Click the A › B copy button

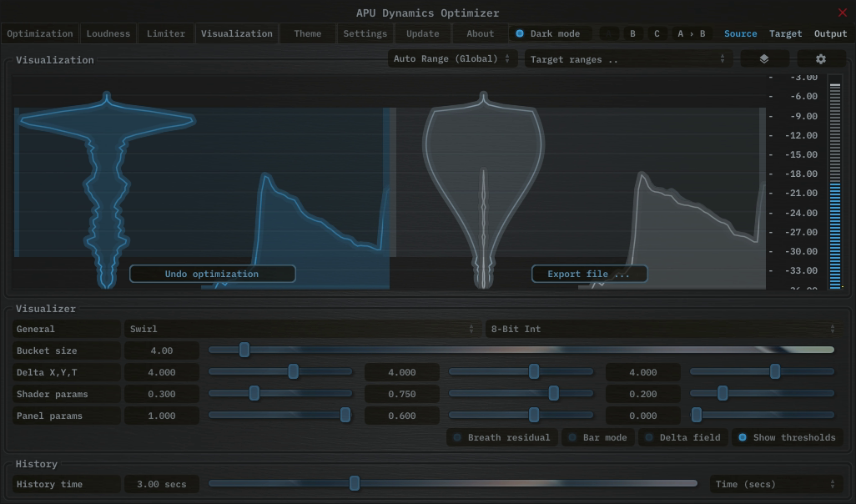pos(691,34)
